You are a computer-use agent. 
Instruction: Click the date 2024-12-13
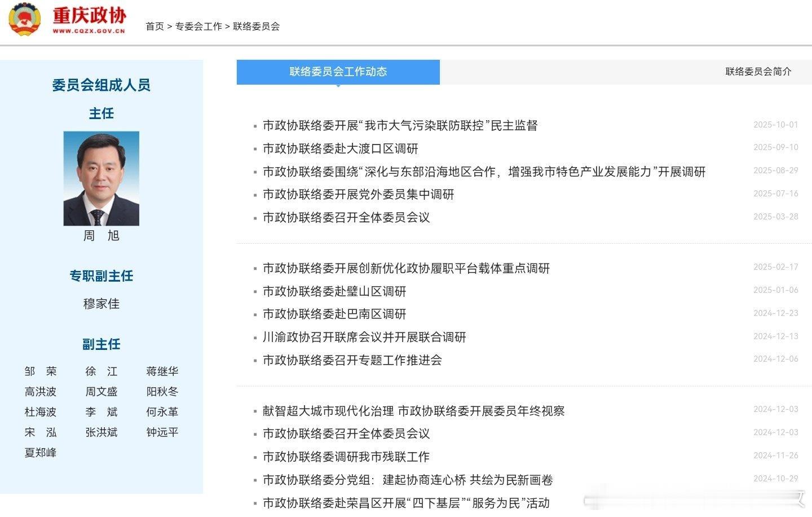[x=776, y=336]
